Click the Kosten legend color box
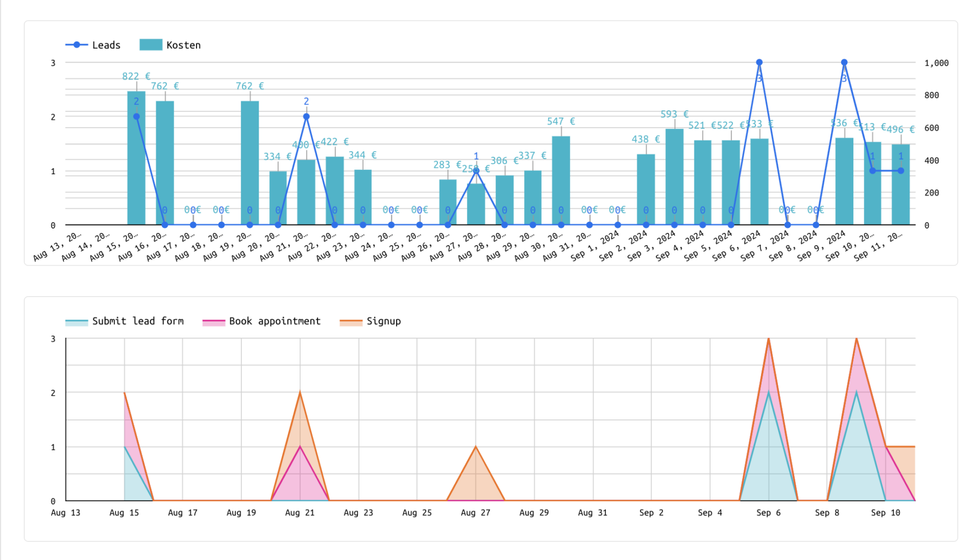The image size is (980, 560). tap(151, 45)
